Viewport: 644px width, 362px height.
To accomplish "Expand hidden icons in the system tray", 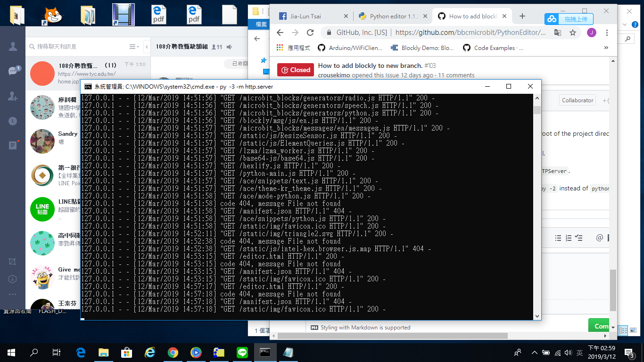I will (x=534, y=352).
